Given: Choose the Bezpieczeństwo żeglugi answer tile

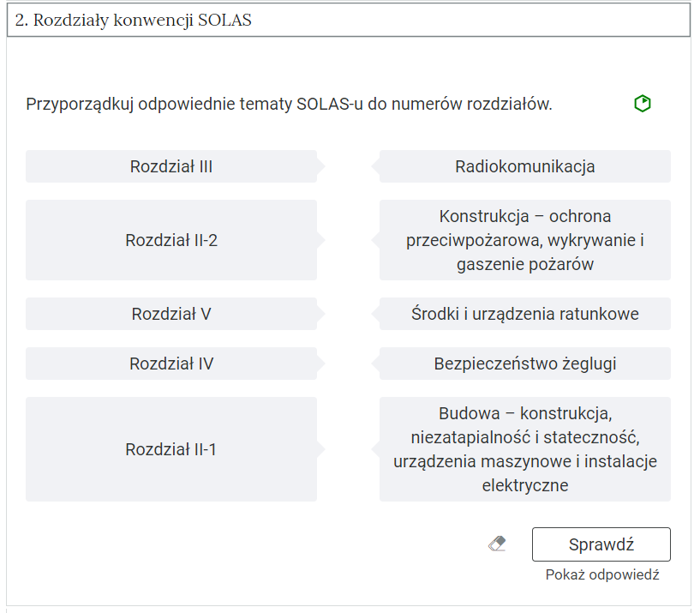Looking at the screenshot, I should coord(524,364).
